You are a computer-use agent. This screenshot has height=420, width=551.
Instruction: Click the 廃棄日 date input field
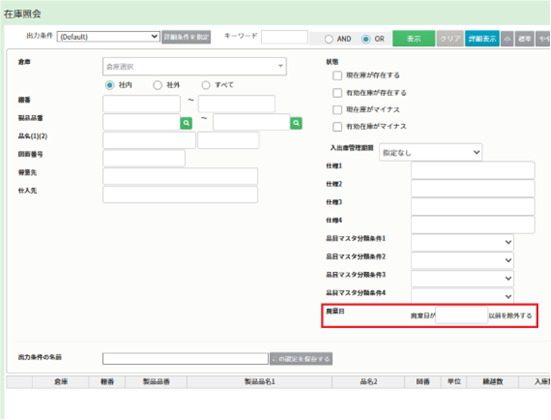point(461,315)
